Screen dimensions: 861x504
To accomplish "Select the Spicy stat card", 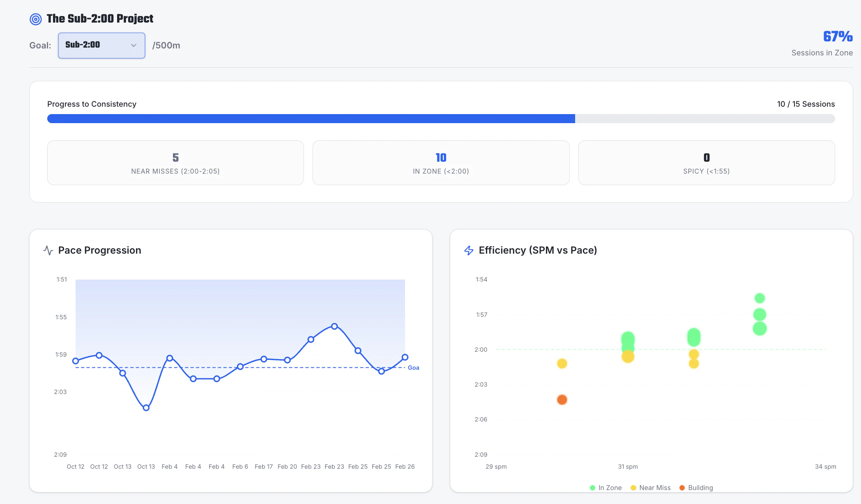I will 706,163.
